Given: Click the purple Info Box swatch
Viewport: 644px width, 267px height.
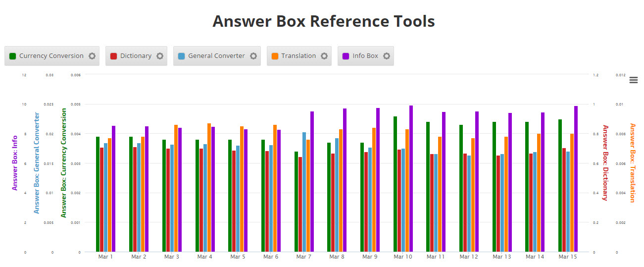Looking at the screenshot, I should (346, 56).
